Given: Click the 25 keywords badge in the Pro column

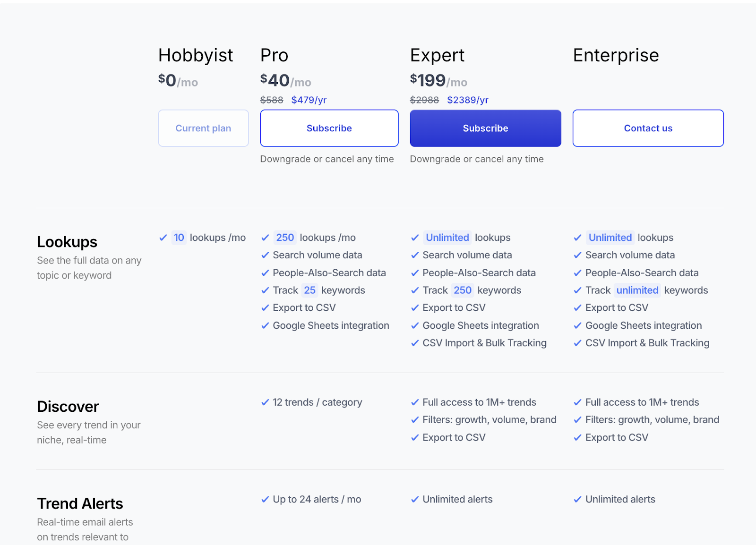Looking at the screenshot, I should [309, 290].
